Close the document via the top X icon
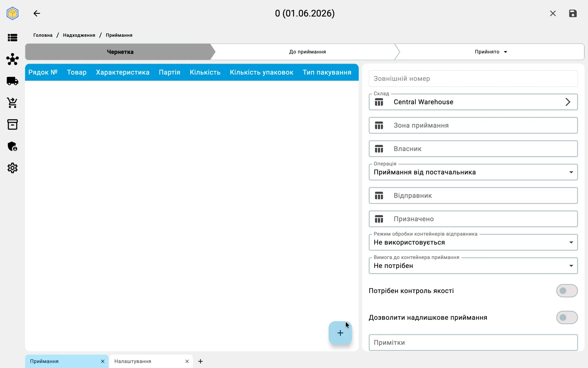The height and width of the screenshot is (368, 588). [x=553, y=13]
